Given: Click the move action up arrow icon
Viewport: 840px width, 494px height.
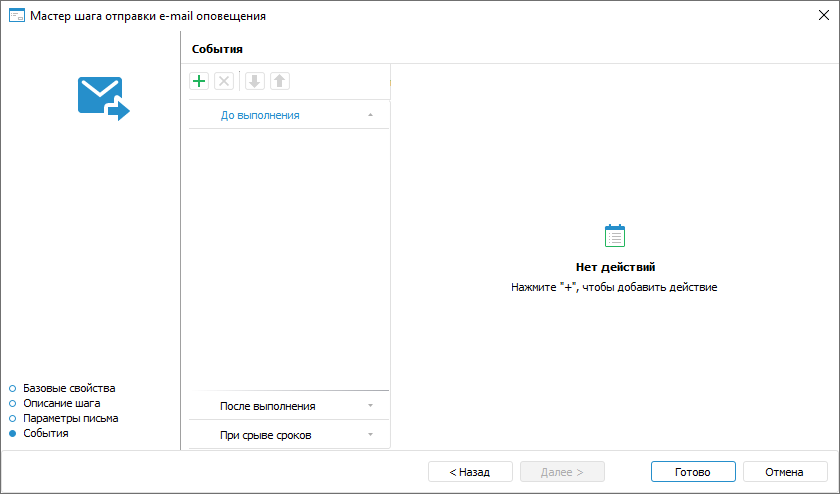Looking at the screenshot, I should click(x=280, y=82).
